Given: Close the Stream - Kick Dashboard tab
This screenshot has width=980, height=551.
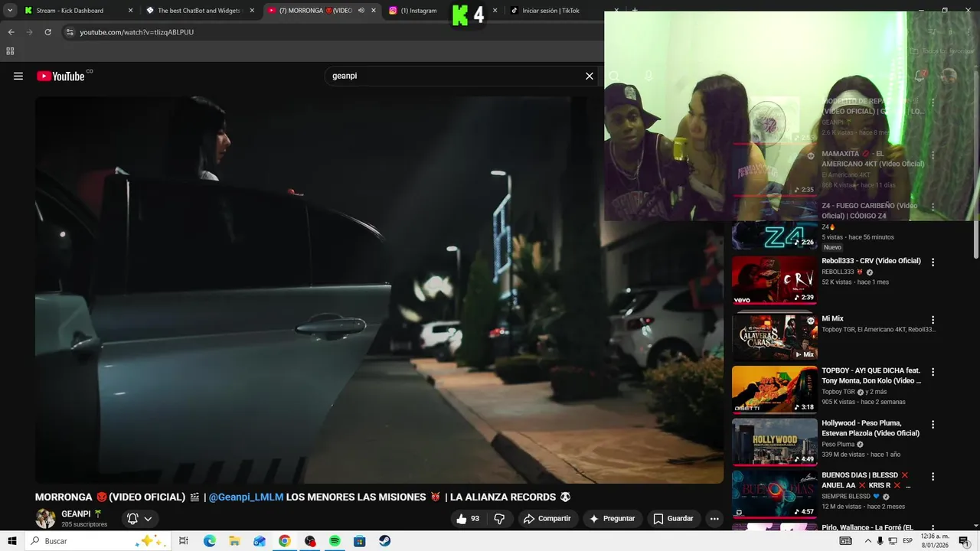Looking at the screenshot, I should (x=130, y=11).
